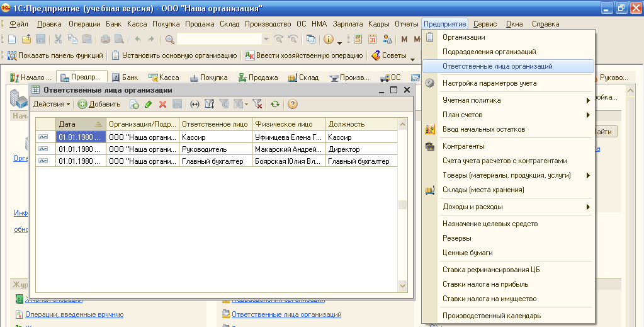The image size is (644, 327).
Task: Click the green Refresh list icon
Action: 274,104
